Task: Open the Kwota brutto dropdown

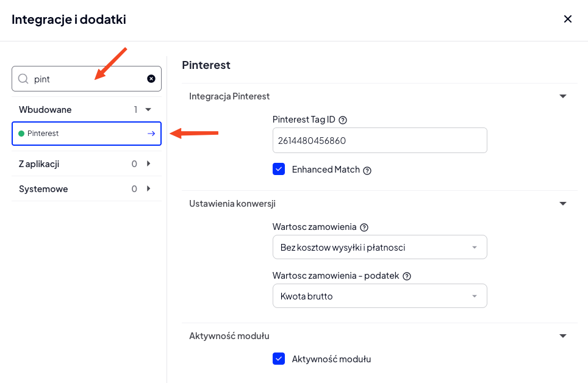Action: pos(379,296)
